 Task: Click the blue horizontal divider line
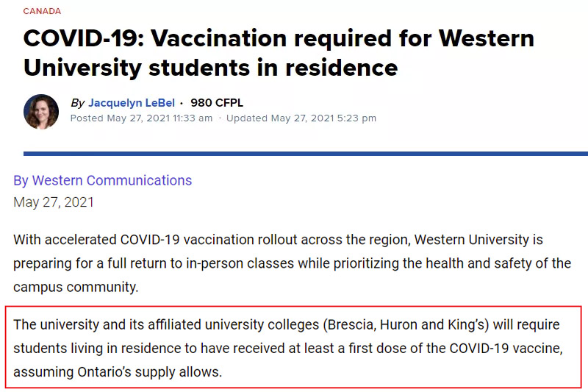306,154
